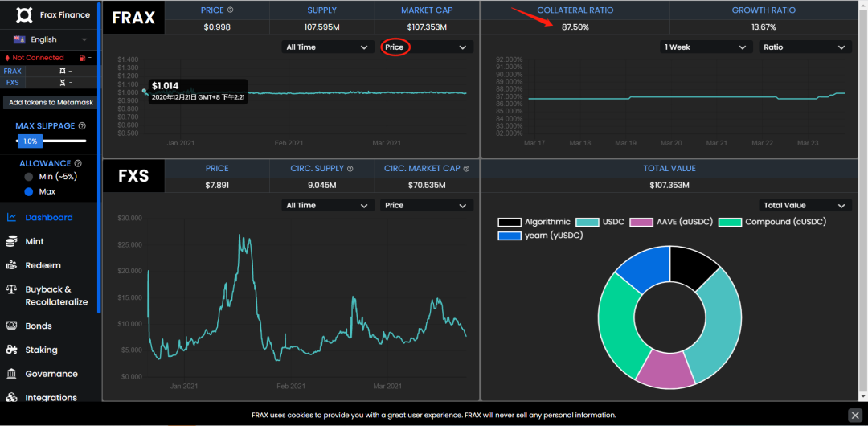Click Add tokens to Metamask button

tap(51, 103)
